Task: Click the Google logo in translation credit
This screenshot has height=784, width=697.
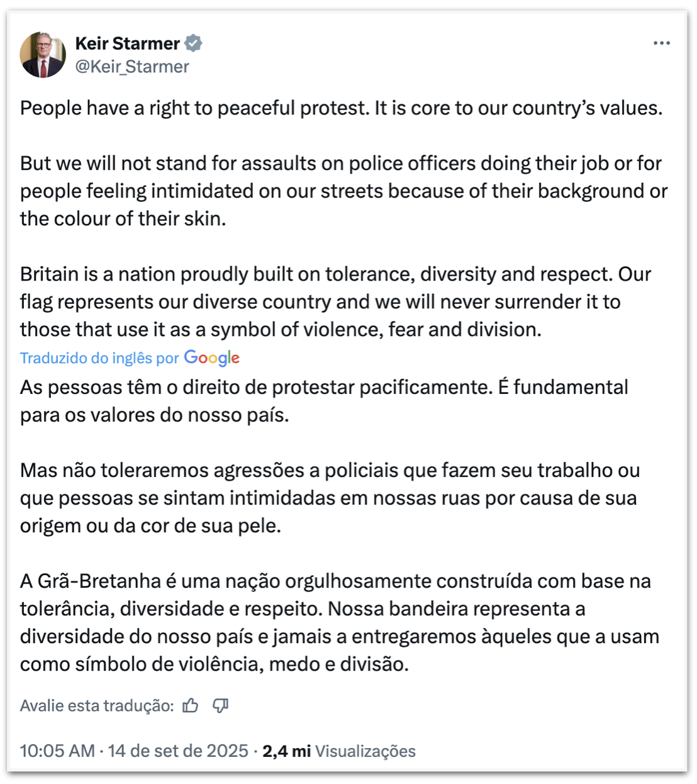Action: click(211, 358)
